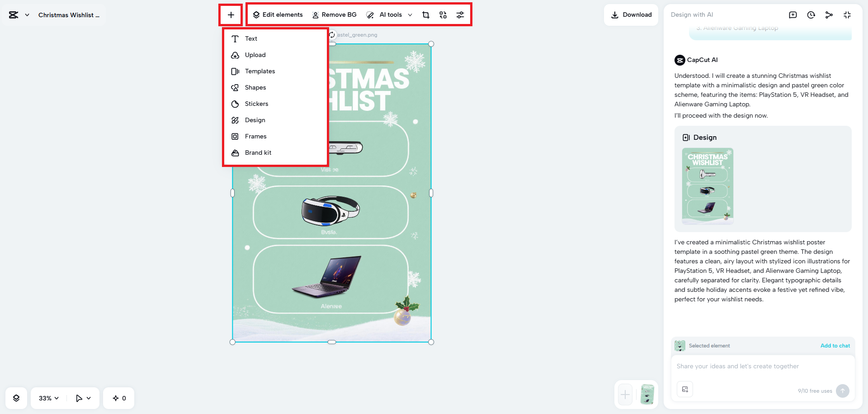Screen dimensions: 868x414
Task: Start a new chat in the AI panel
Action: tap(793, 14)
